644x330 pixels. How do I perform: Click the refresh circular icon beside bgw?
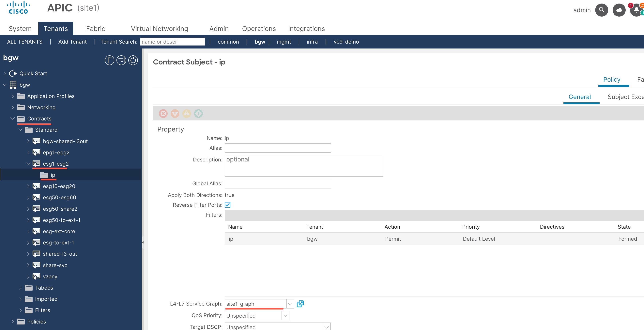click(x=133, y=60)
